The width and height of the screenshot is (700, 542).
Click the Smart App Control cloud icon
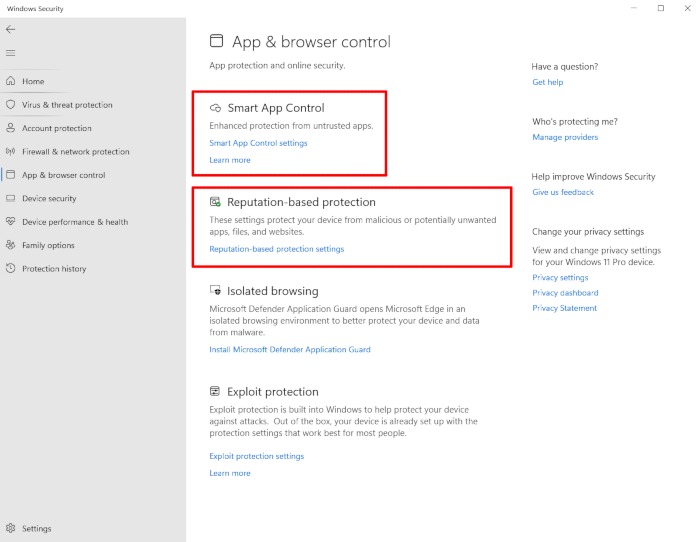coord(215,108)
